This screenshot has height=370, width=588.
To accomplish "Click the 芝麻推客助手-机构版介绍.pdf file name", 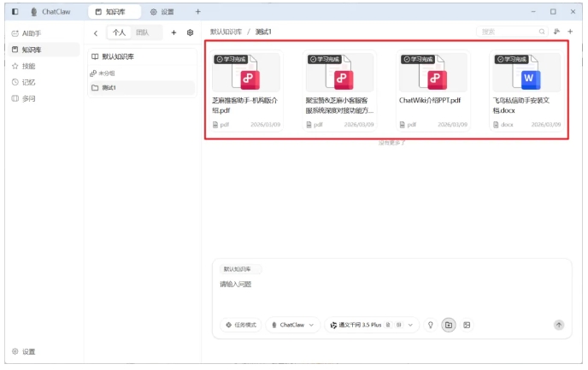I will point(245,105).
